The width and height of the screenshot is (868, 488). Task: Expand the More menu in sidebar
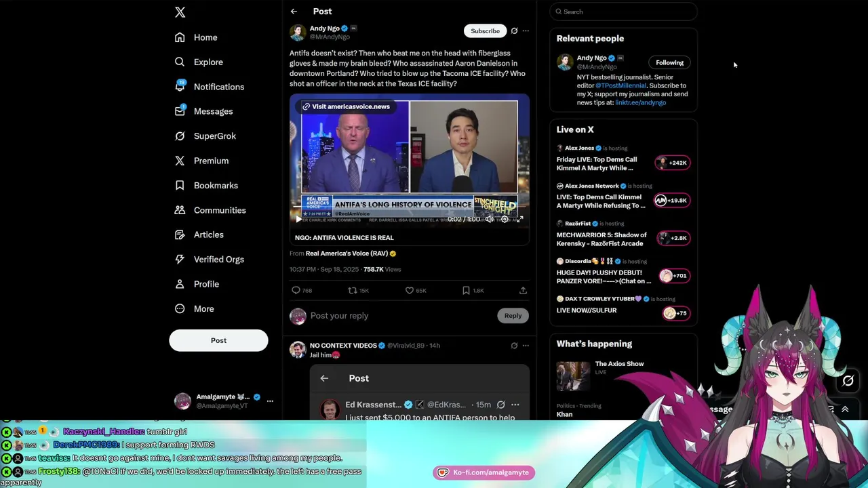pos(194,308)
